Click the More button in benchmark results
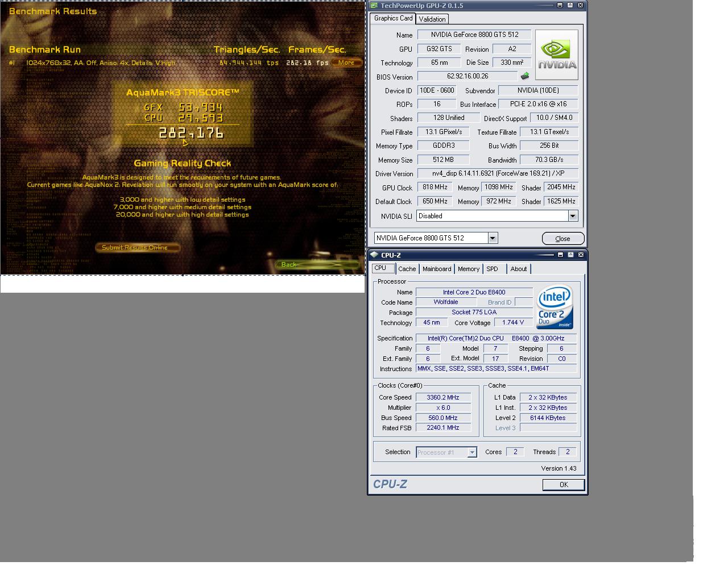 [346, 63]
